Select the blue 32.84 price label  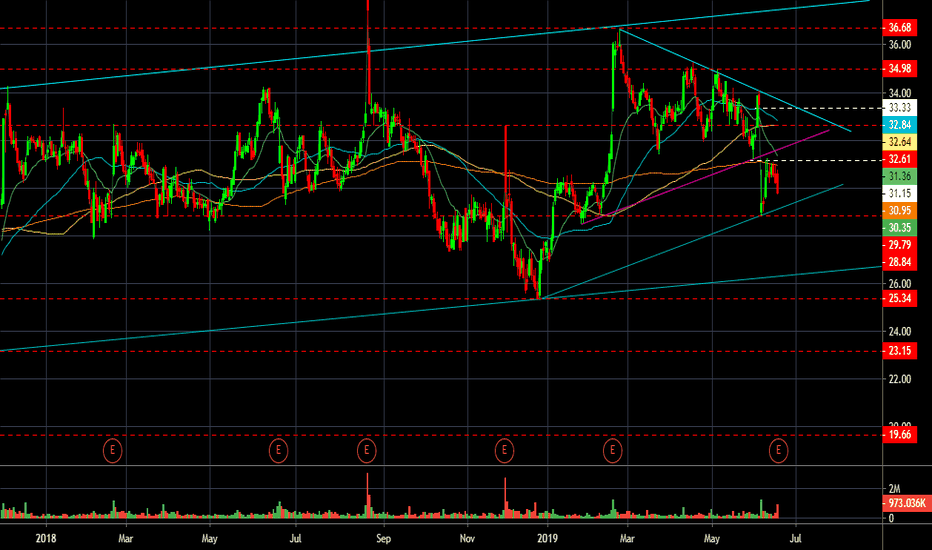[900, 125]
